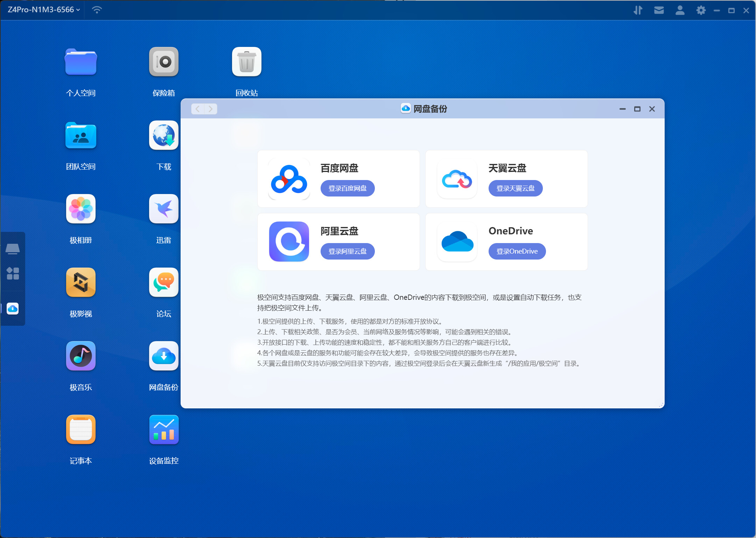Open the 极音乐 music app

pos(80,356)
